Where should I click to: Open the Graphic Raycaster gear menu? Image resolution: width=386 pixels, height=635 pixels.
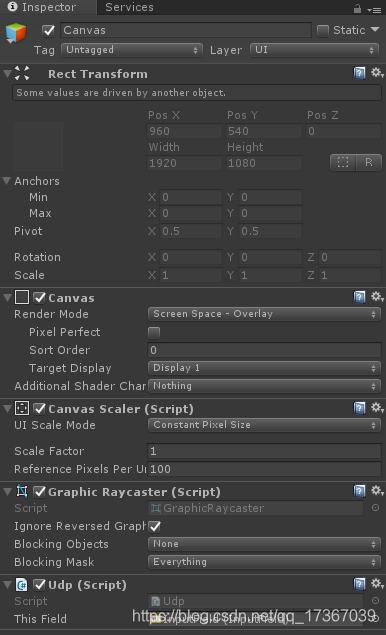pyautogui.click(x=377, y=491)
